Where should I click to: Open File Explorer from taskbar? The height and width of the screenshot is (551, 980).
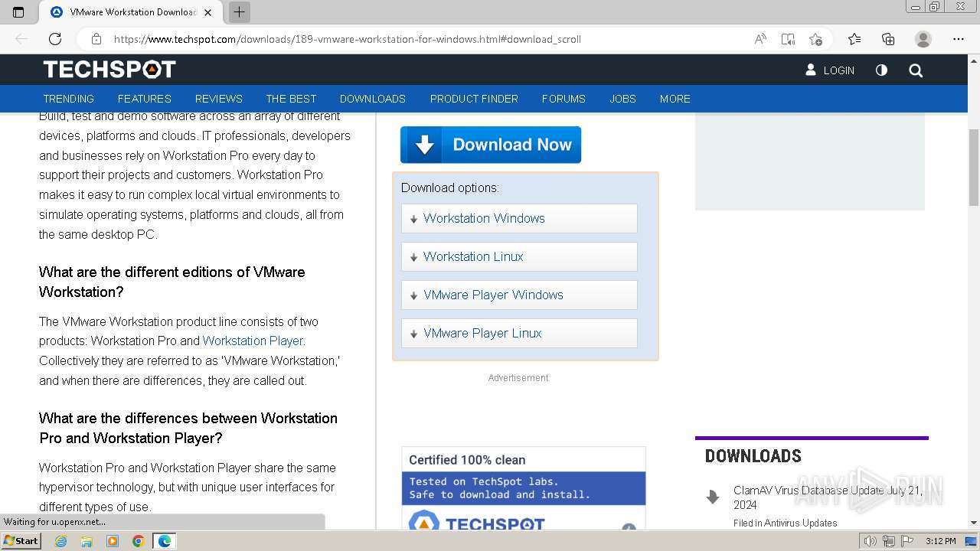pos(87,541)
